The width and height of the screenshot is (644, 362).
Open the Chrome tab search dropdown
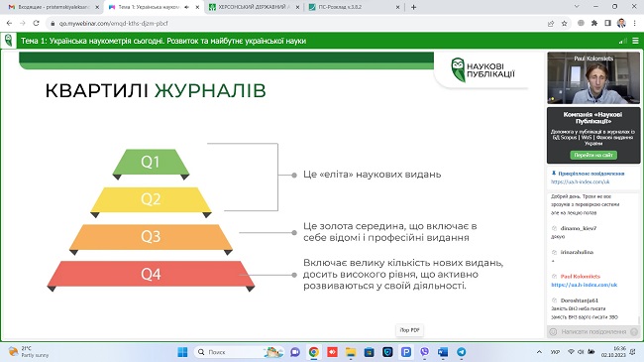pyautogui.click(x=577, y=7)
